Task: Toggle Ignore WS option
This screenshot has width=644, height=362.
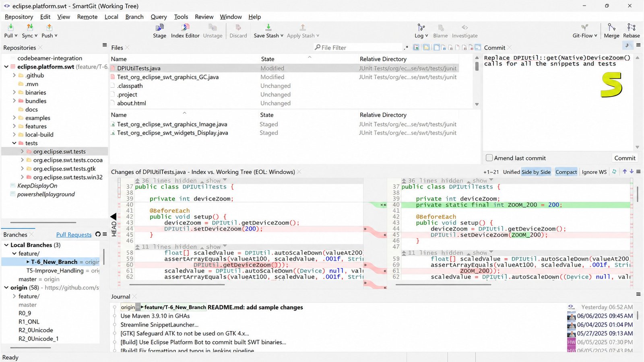Action: (594, 172)
